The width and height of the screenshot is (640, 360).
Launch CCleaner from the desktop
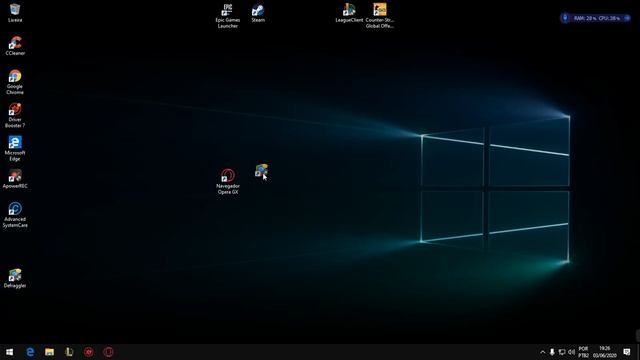pos(15,45)
